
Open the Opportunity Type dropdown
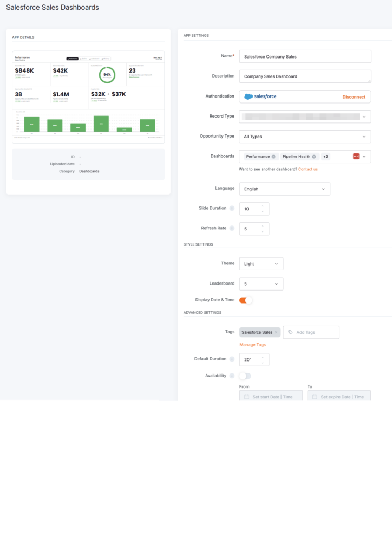(x=305, y=137)
